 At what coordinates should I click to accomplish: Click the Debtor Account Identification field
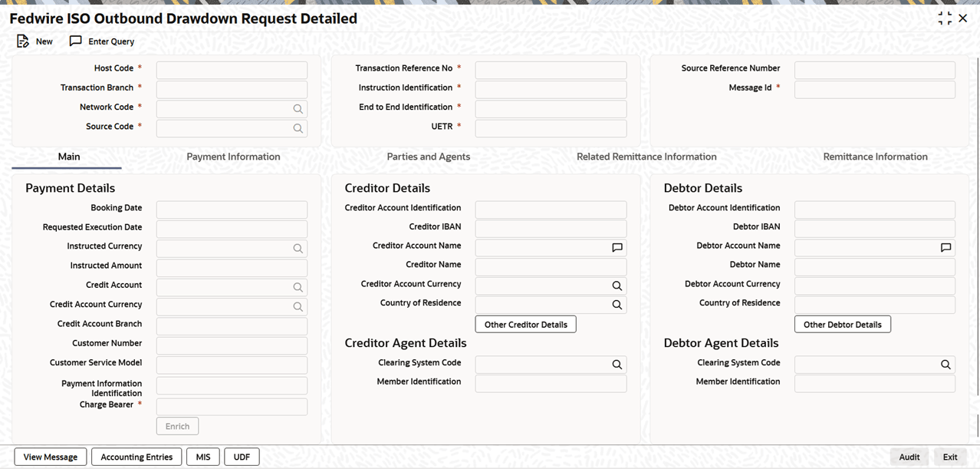point(875,210)
